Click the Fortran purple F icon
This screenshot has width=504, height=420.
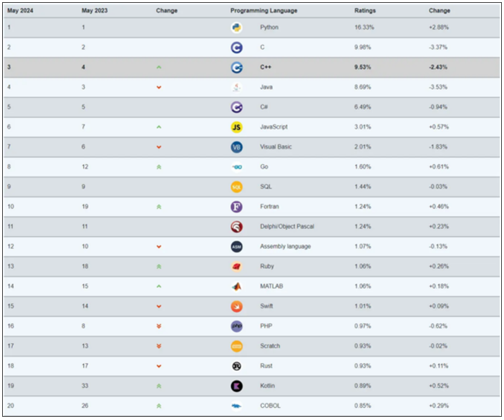(237, 207)
